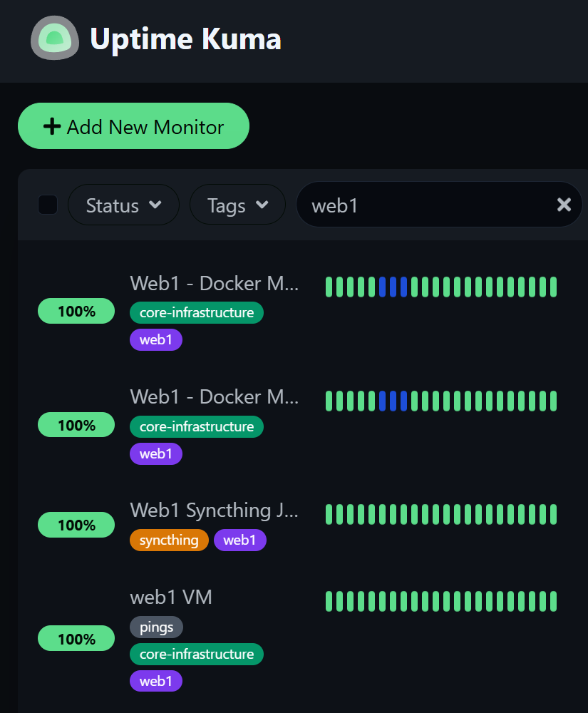588x713 pixels.
Task: Open the Web1 Syncthing J... monitor
Action: 214,511
